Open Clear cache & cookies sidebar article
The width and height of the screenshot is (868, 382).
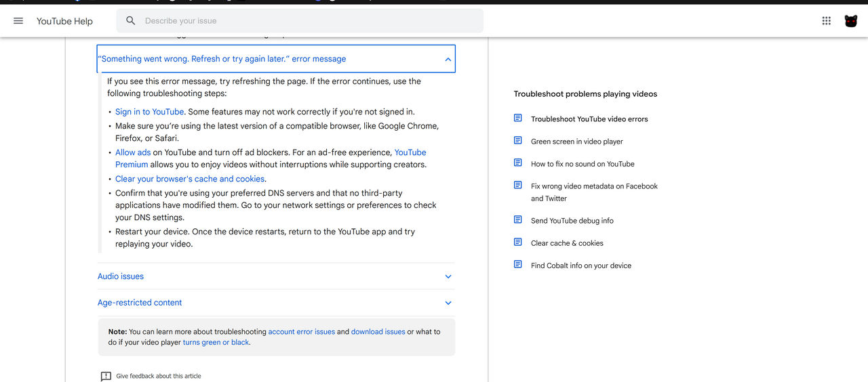pos(567,243)
